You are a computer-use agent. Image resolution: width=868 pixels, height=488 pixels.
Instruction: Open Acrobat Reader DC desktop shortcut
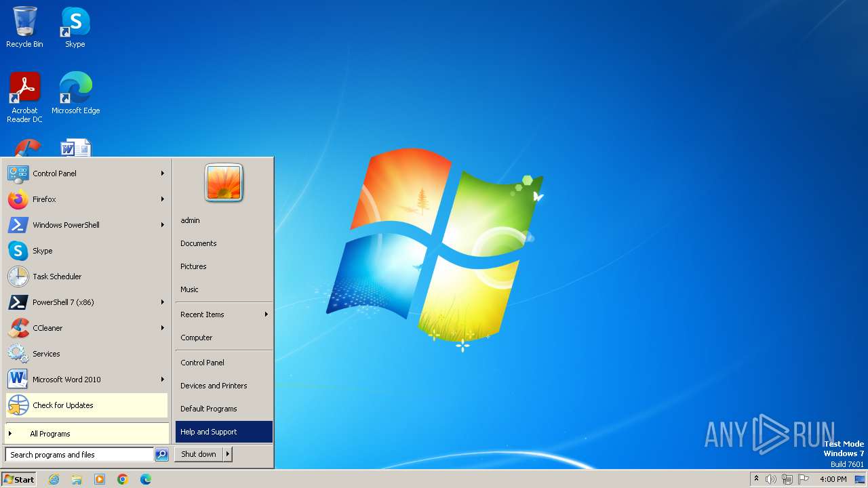pos(24,97)
